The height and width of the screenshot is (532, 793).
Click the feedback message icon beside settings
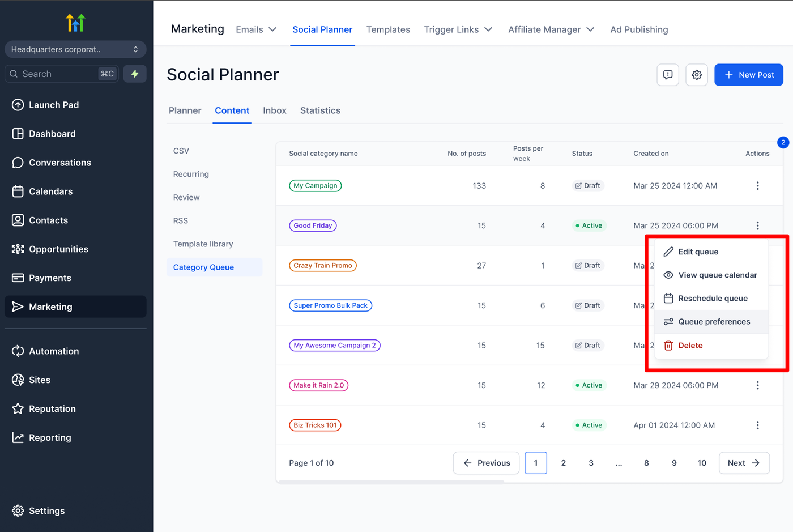coord(668,75)
